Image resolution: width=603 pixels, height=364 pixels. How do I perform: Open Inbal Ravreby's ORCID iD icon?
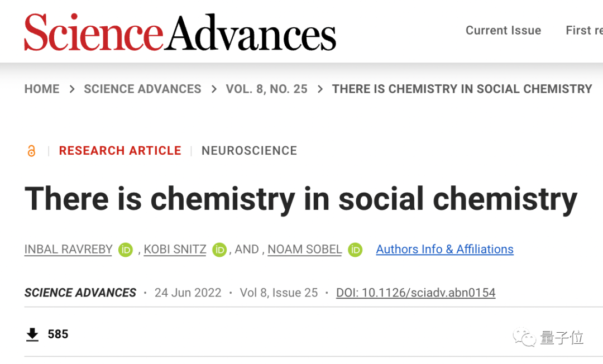point(126,250)
